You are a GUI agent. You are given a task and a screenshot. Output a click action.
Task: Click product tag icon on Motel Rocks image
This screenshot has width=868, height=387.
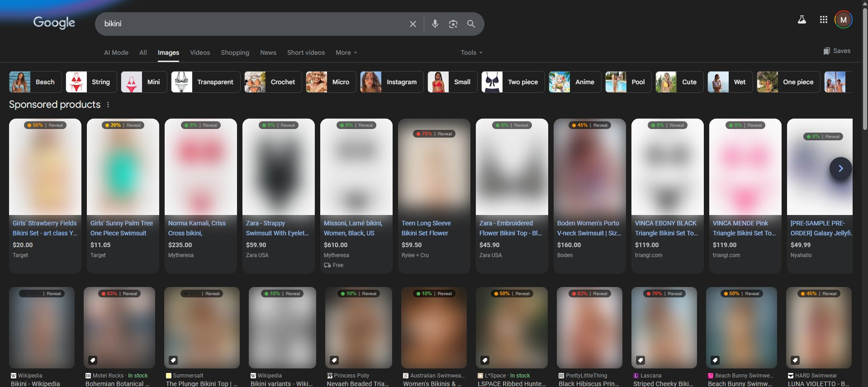pyautogui.click(x=92, y=360)
